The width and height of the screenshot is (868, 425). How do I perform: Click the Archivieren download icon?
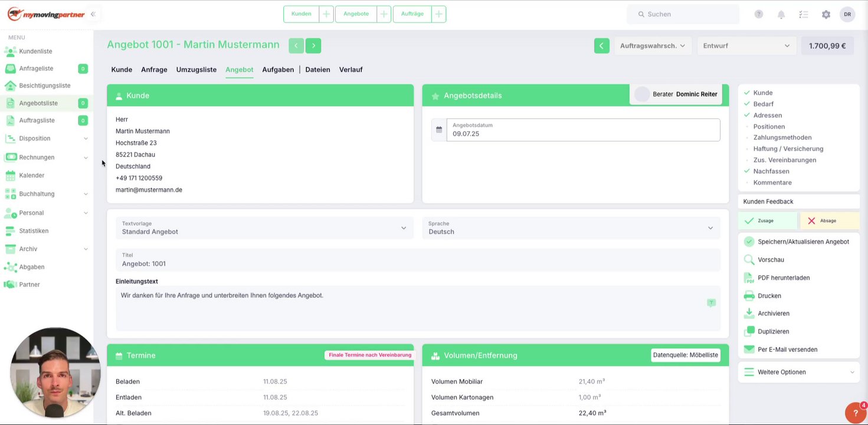(x=749, y=313)
